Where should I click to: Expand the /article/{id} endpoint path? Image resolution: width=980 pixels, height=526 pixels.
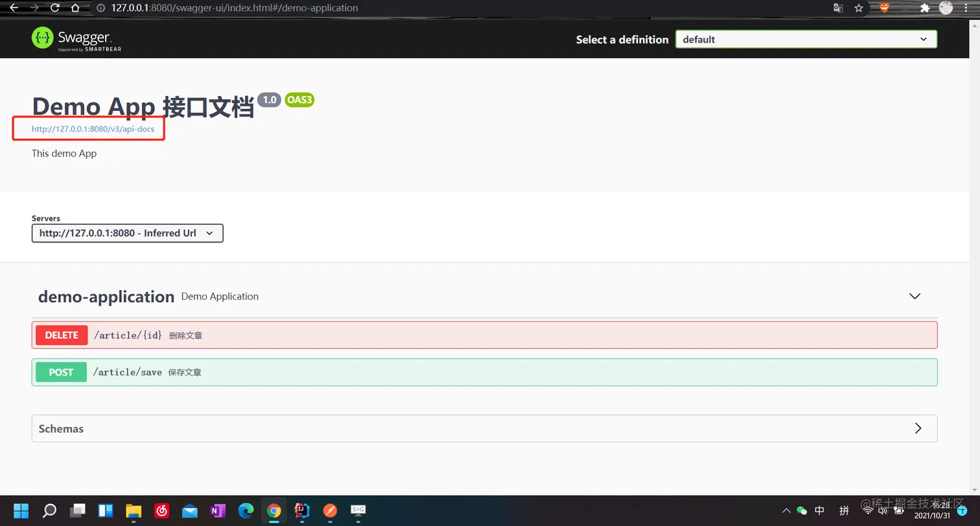tap(128, 335)
